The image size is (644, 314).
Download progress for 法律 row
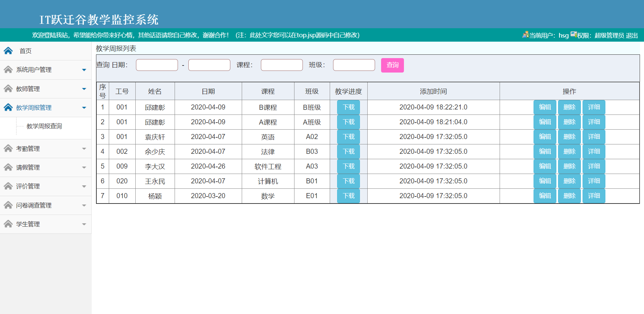(x=349, y=151)
